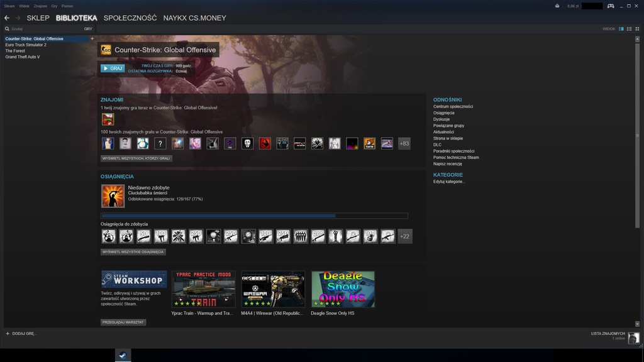Switch to list view layout icon
The width and height of the screenshot is (644, 362).
click(x=629, y=29)
